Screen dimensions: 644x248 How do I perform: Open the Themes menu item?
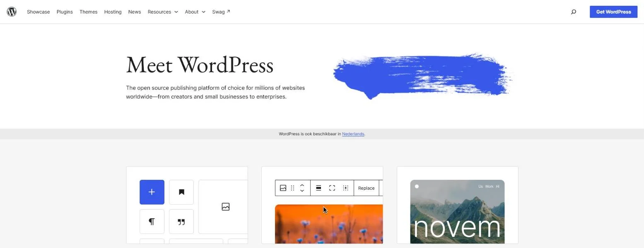click(x=88, y=12)
